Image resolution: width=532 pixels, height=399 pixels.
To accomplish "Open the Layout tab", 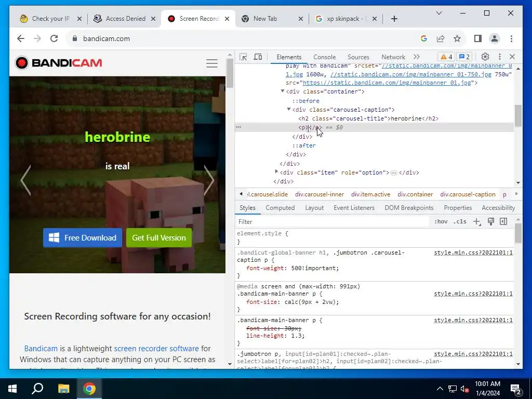I will (314, 208).
